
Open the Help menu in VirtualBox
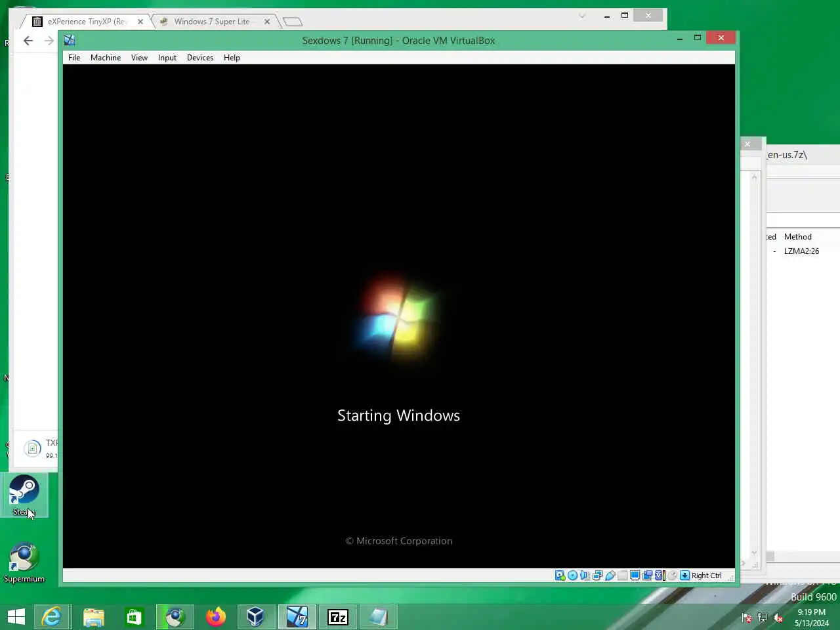click(x=232, y=58)
